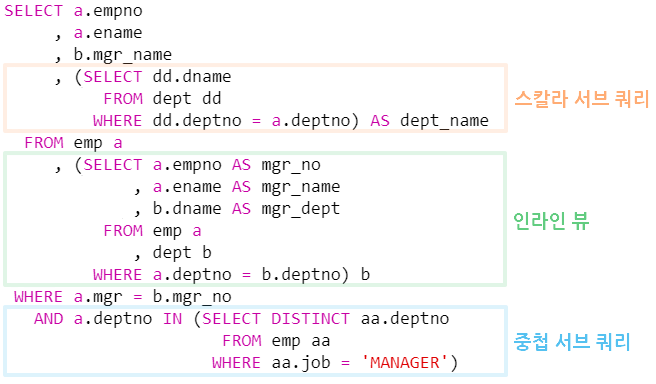Click the "FROM emp aa" line

click(x=276, y=341)
